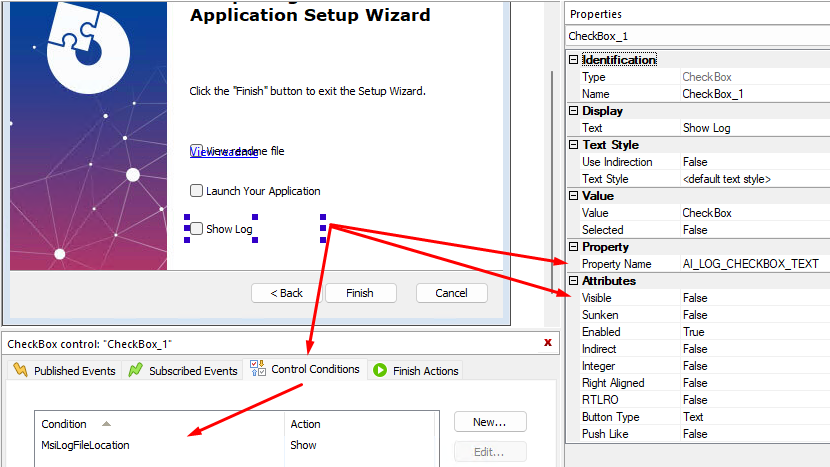Click the Property Name value field
The image size is (830, 467).
750,264
